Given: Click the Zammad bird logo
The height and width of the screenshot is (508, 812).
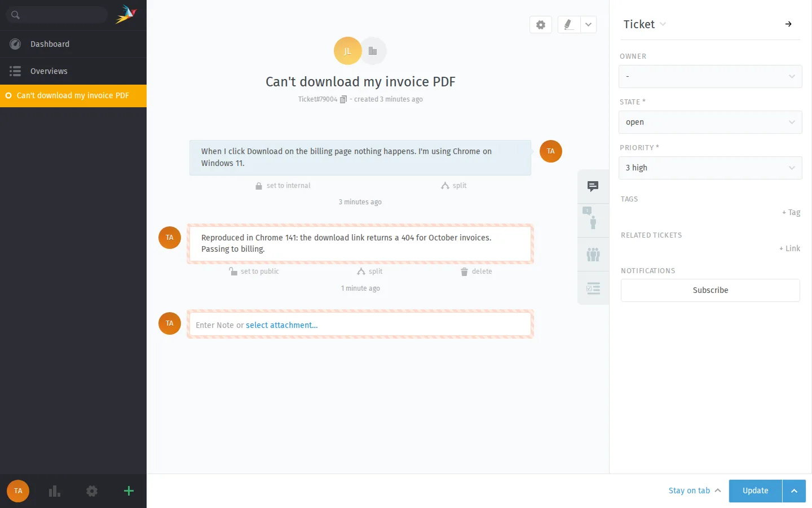Looking at the screenshot, I should pyautogui.click(x=126, y=14).
